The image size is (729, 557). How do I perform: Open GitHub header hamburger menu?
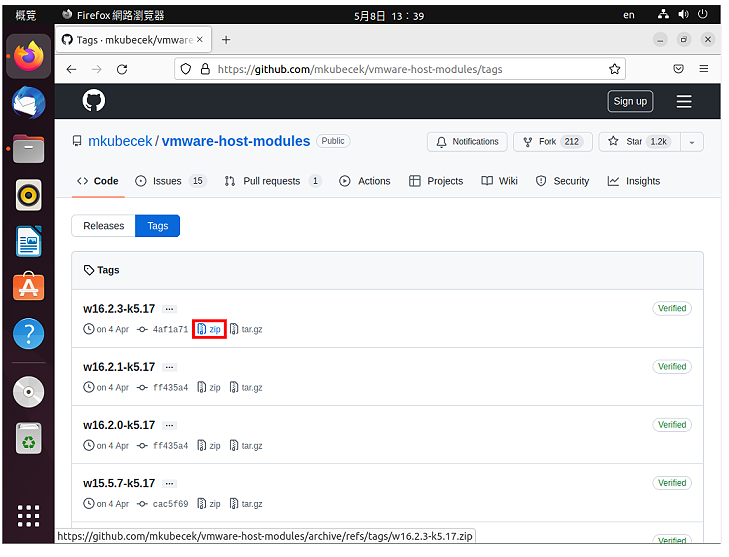[x=684, y=101]
